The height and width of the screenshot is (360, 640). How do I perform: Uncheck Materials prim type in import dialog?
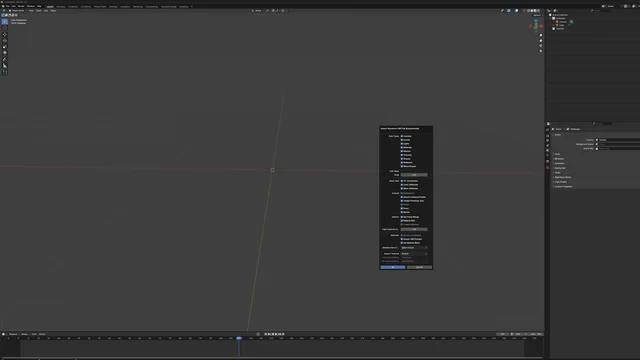pos(402,147)
